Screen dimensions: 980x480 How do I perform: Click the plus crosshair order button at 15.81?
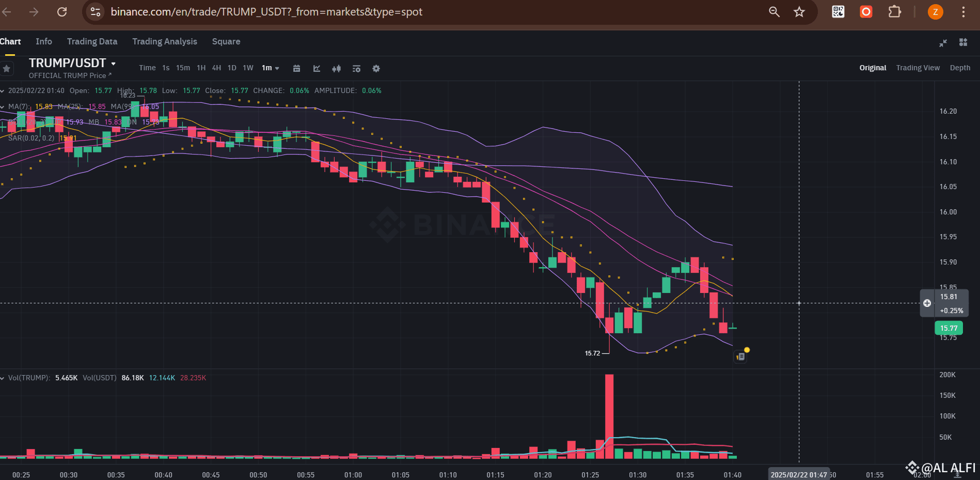pyautogui.click(x=927, y=303)
